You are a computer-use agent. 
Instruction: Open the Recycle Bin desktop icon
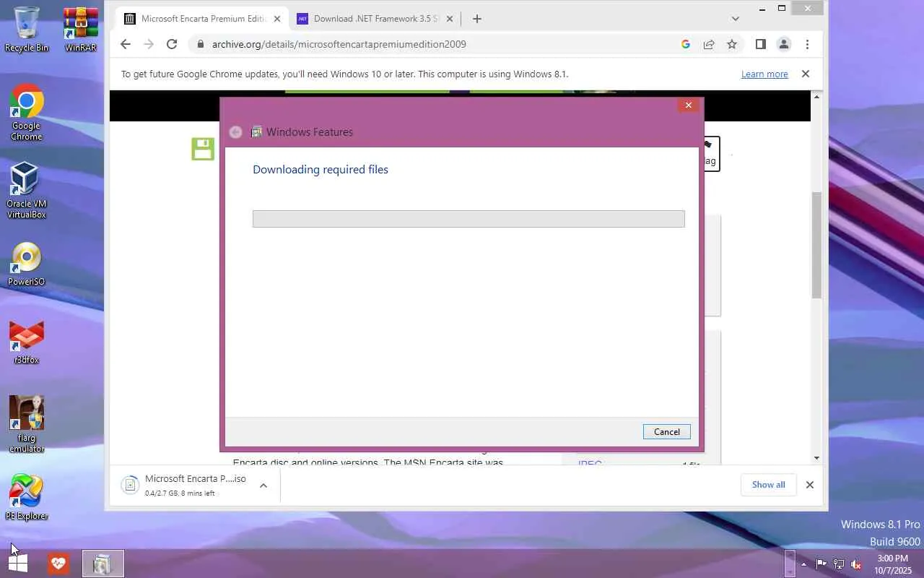[27, 29]
